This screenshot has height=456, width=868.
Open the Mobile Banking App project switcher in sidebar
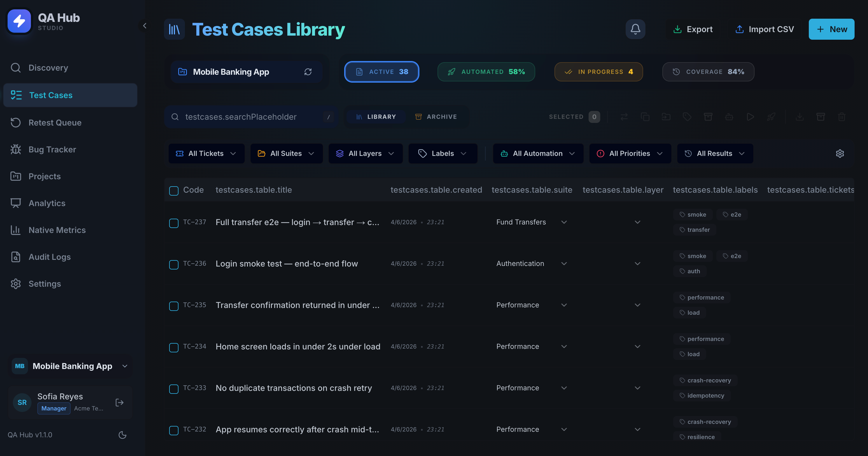[70, 366]
